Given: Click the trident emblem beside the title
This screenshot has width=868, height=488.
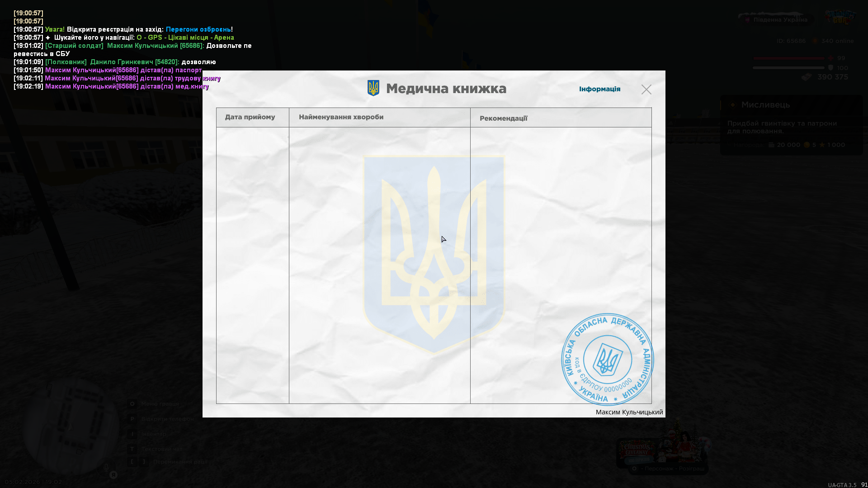Looking at the screenshot, I should pos(373,88).
